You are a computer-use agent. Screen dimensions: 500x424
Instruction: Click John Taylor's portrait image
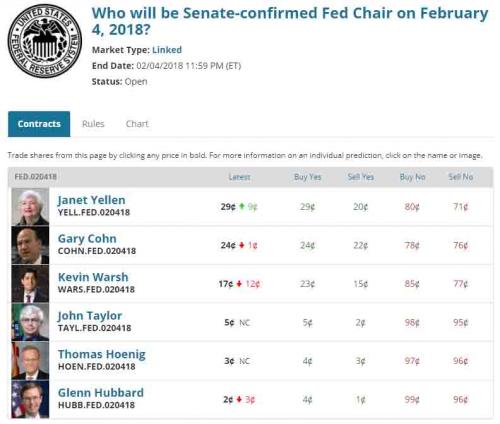(30, 322)
